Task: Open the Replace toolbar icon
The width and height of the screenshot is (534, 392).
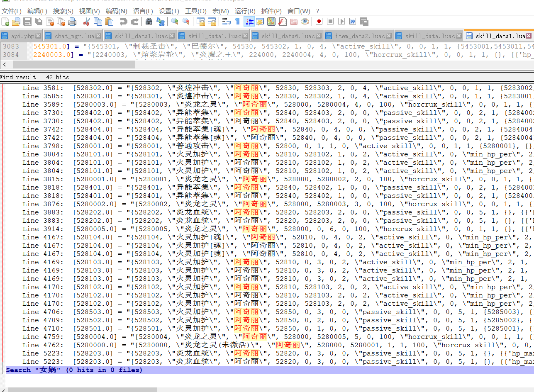Action: click(161, 22)
